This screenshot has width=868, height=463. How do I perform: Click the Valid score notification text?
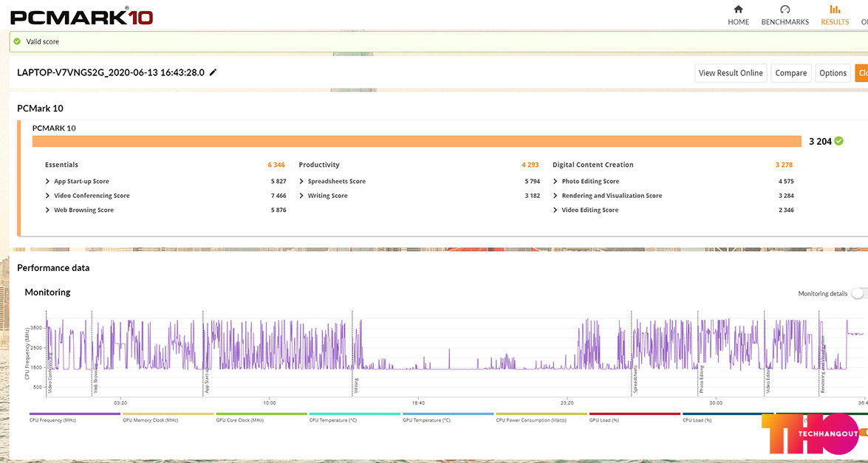pyautogui.click(x=43, y=41)
